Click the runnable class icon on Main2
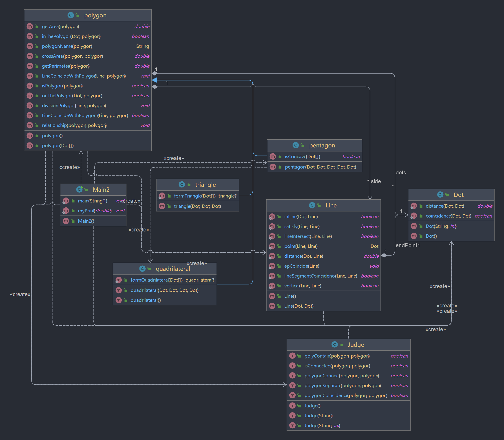The height and width of the screenshot is (440, 504). pos(79,189)
